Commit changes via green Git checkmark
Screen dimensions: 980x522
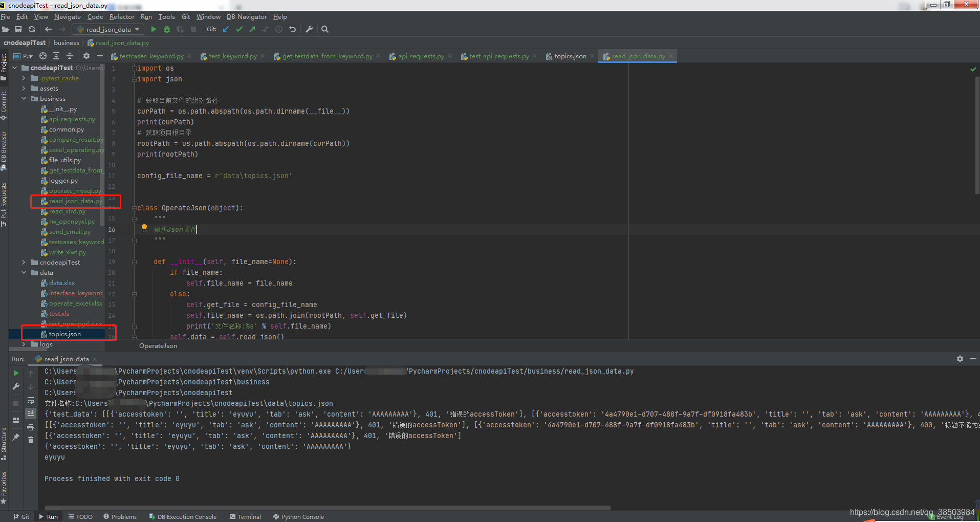point(239,29)
